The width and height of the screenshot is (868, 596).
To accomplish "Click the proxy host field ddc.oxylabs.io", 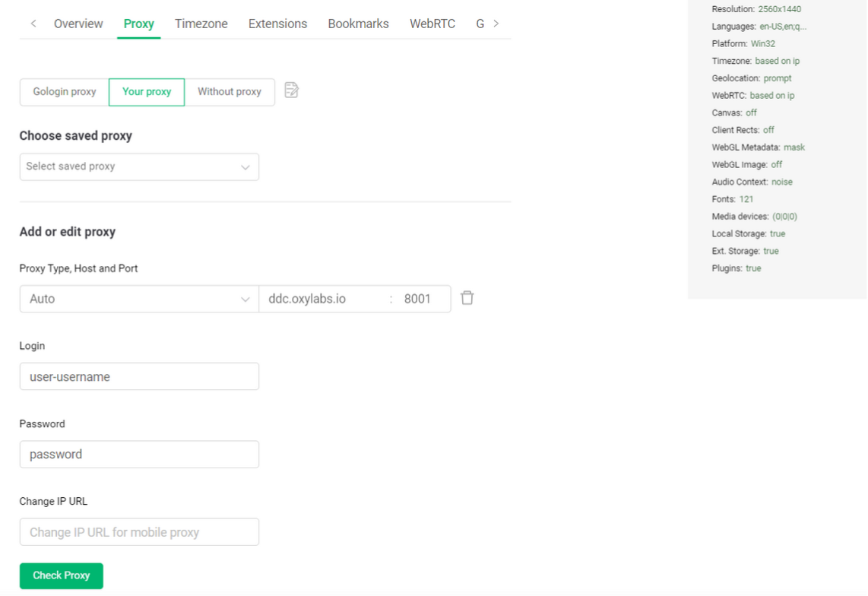I will pyautogui.click(x=323, y=299).
